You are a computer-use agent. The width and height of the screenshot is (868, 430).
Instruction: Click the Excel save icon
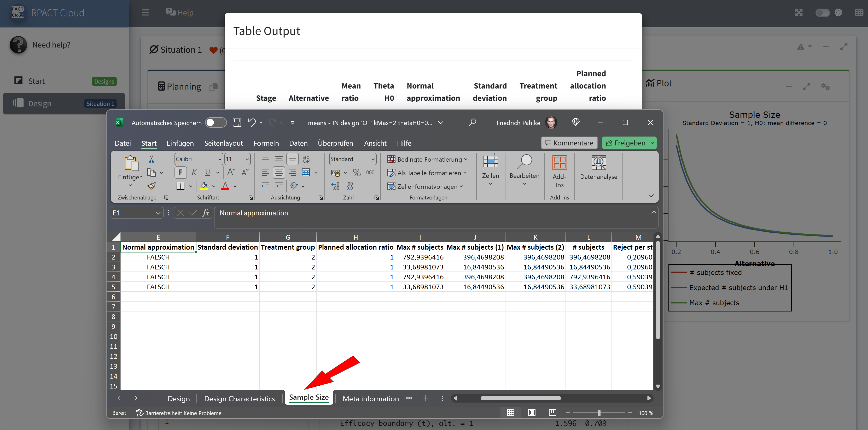[237, 122]
